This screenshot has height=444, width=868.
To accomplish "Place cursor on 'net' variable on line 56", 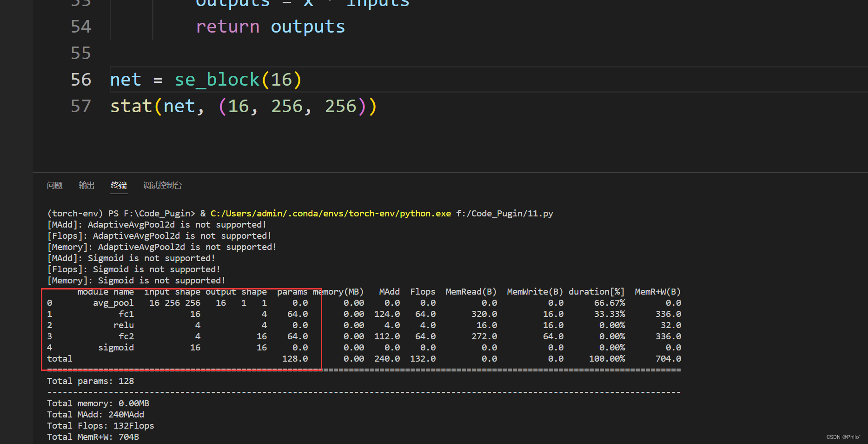I will (x=126, y=80).
